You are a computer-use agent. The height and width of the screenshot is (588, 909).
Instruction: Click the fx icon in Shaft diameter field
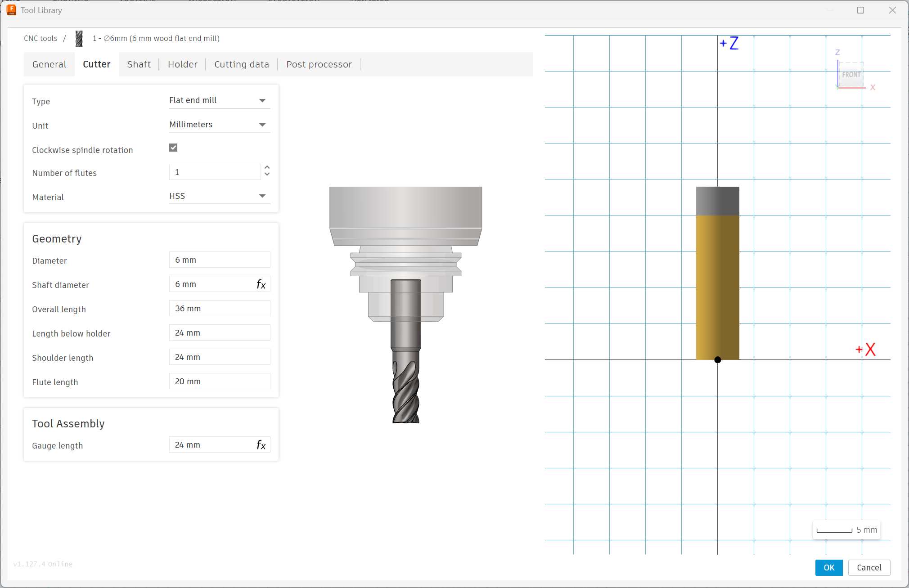(x=261, y=284)
